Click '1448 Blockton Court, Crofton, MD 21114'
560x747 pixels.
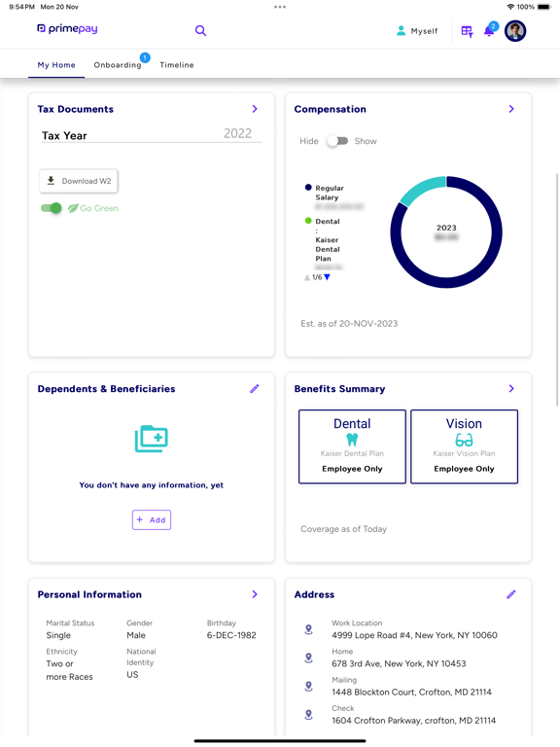coord(411,692)
